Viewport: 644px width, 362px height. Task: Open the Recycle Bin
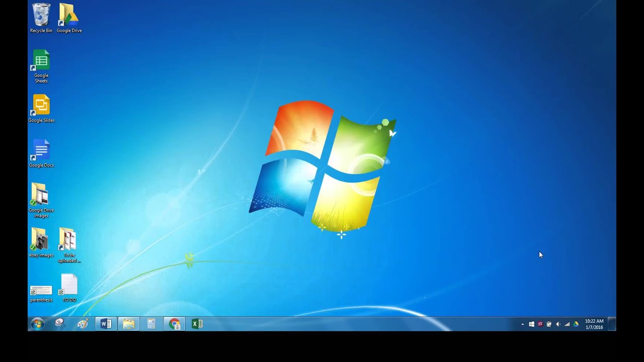(x=40, y=15)
